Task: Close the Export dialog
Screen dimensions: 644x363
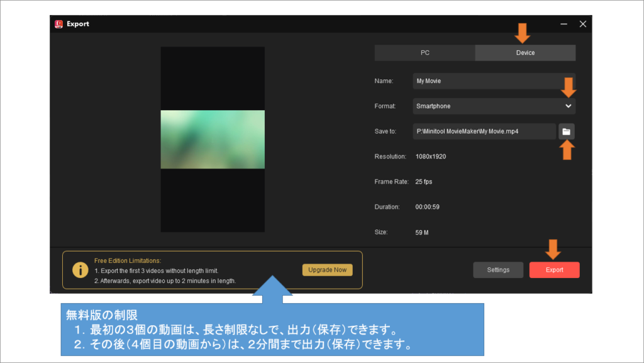Action: pos(582,23)
